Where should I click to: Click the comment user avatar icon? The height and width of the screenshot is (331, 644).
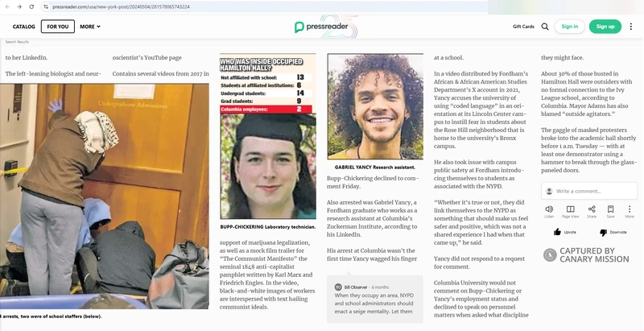click(549, 191)
